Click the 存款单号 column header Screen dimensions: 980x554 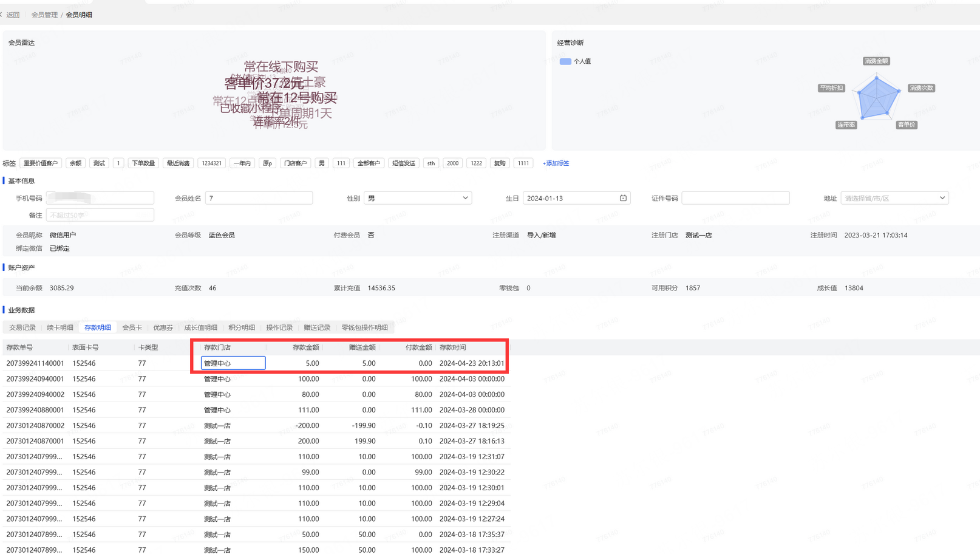tap(19, 347)
